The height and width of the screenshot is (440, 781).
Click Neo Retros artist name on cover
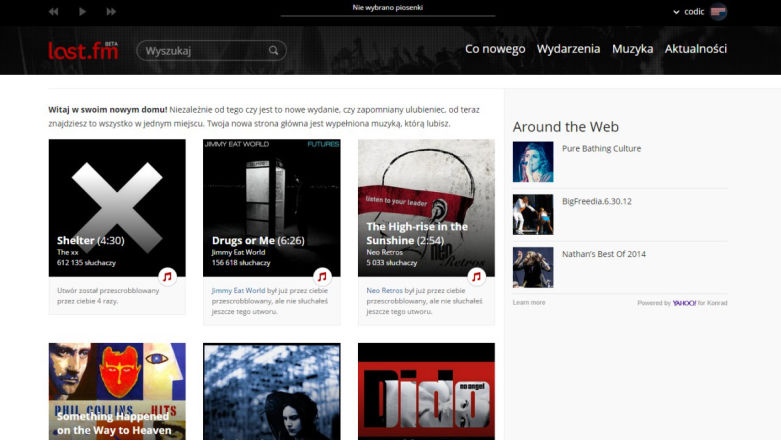[385, 252]
